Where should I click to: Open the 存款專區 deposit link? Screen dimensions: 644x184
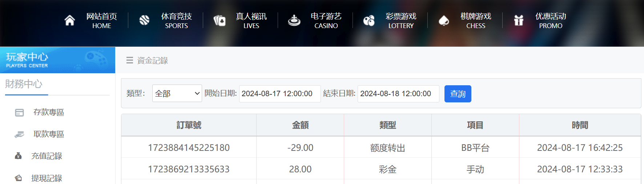pyautogui.click(x=49, y=112)
